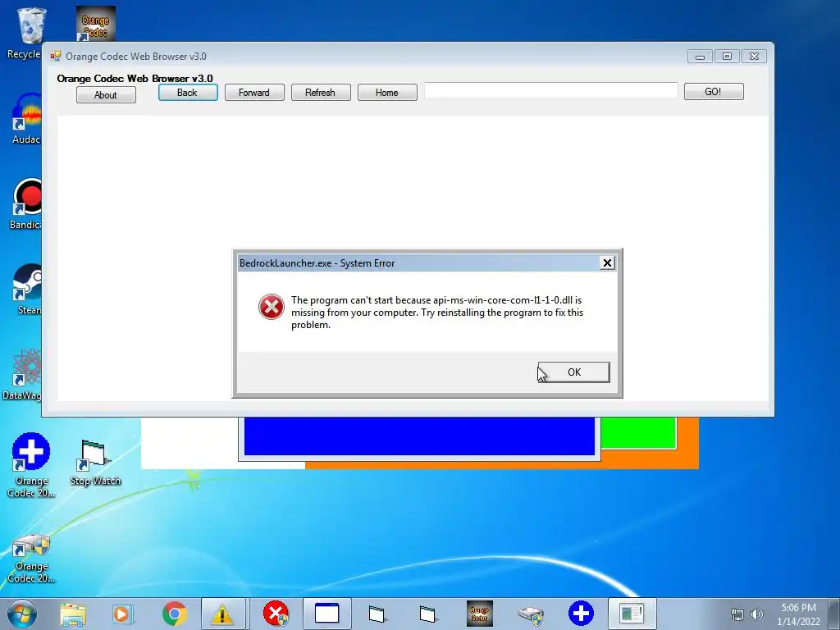Switch to the blank window taskbar item
840x630 pixels.
[326, 614]
